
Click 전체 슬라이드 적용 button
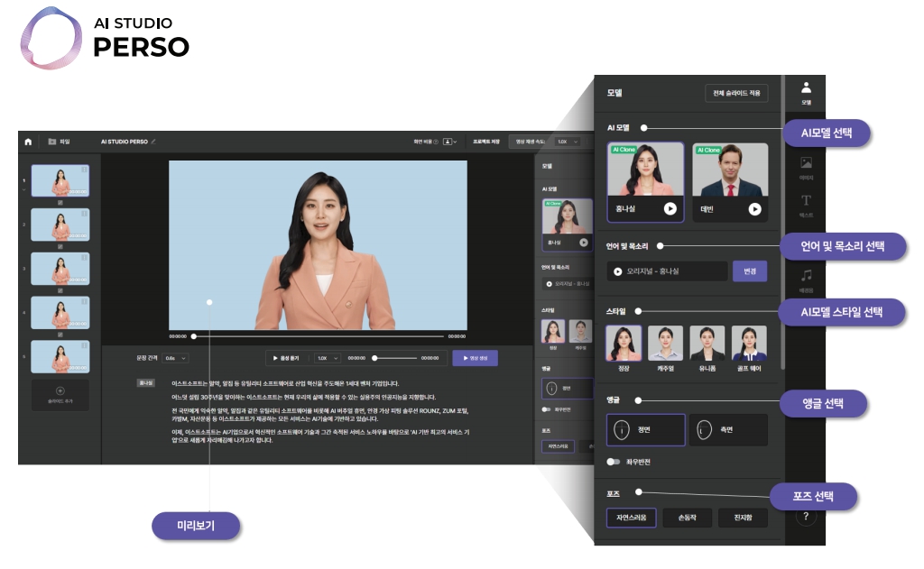click(x=736, y=93)
